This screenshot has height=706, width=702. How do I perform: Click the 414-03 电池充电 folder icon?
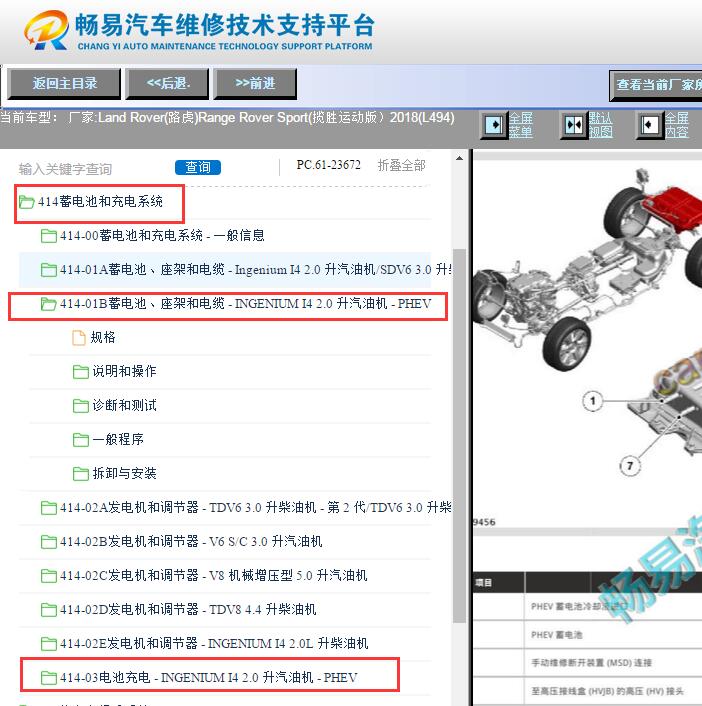(x=49, y=678)
